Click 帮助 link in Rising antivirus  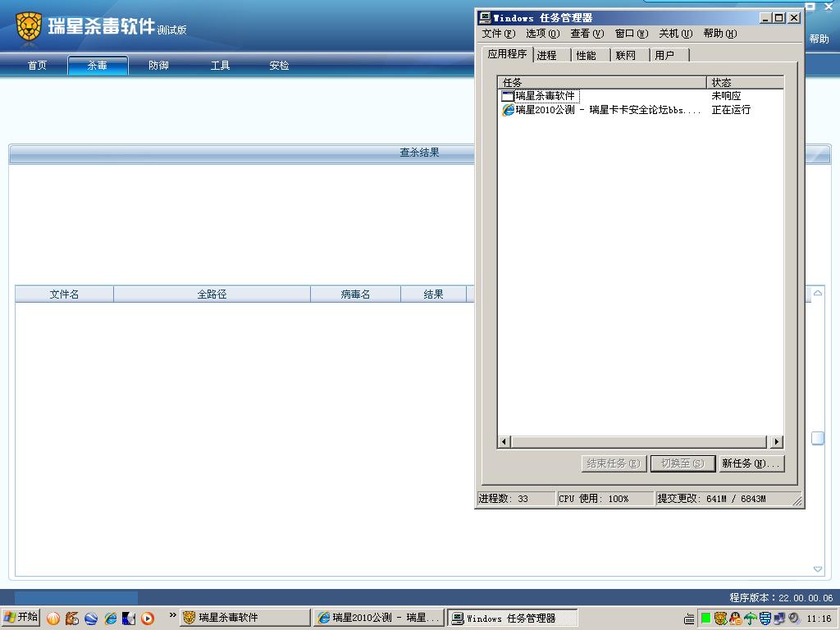point(819,39)
